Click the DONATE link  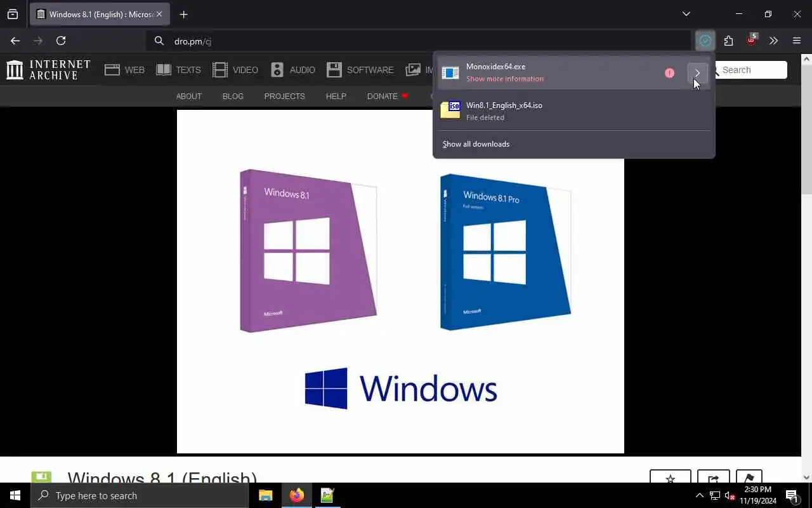388,97
